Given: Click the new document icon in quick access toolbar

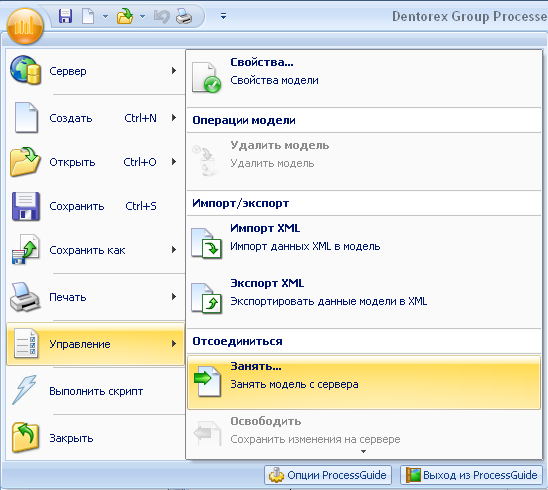Looking at the screenshot, I should click(88, 16).
